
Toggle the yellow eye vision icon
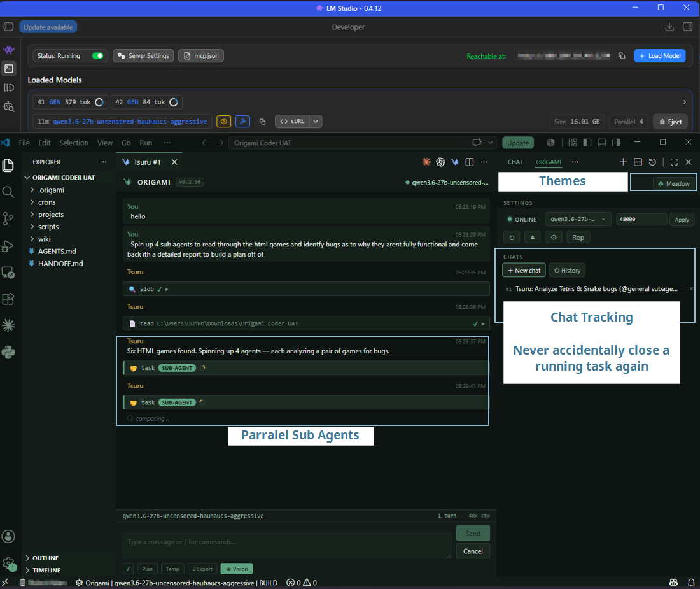click(223, 122)
